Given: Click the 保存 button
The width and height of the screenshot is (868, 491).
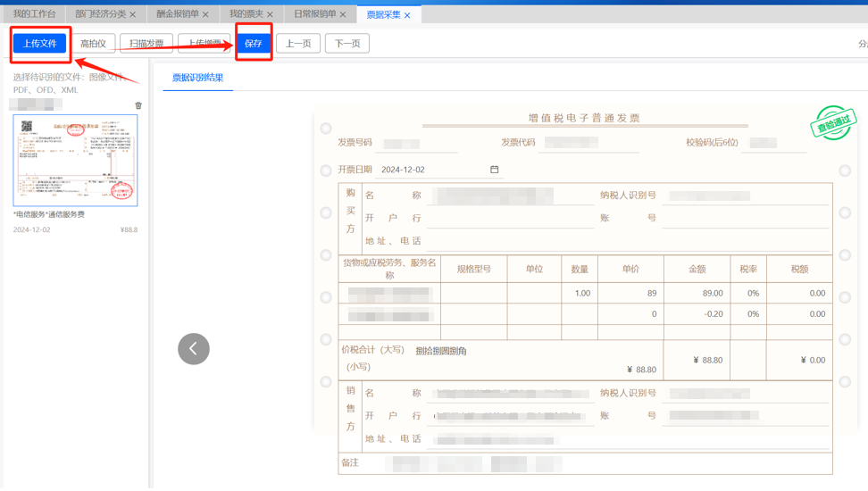Looking at the screenshot, I should pyautogui.click(x=254, y=44).
